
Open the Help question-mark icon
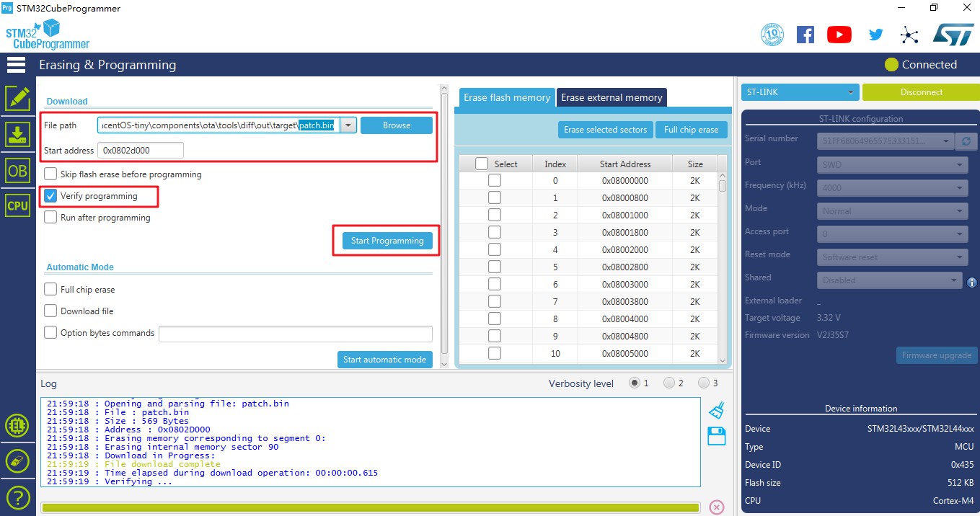[17, 497]
